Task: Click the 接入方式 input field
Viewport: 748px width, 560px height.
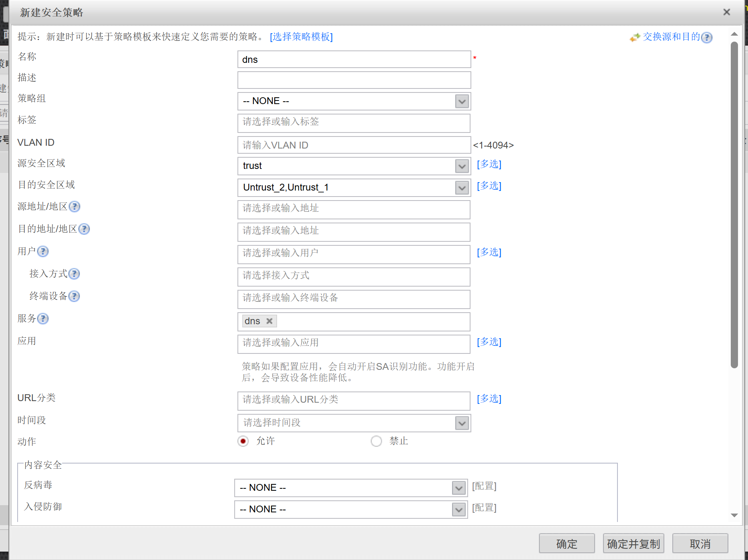Action: click(x=354, y=277)
